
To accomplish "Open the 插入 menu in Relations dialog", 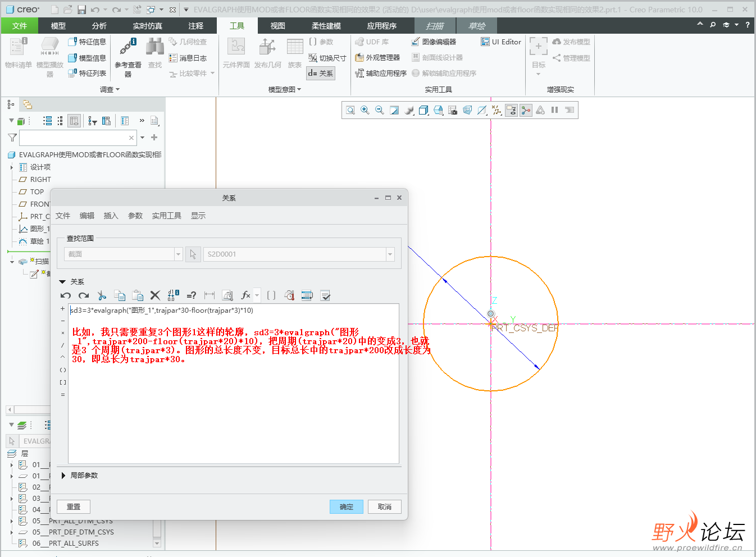I will click(111, 216).
